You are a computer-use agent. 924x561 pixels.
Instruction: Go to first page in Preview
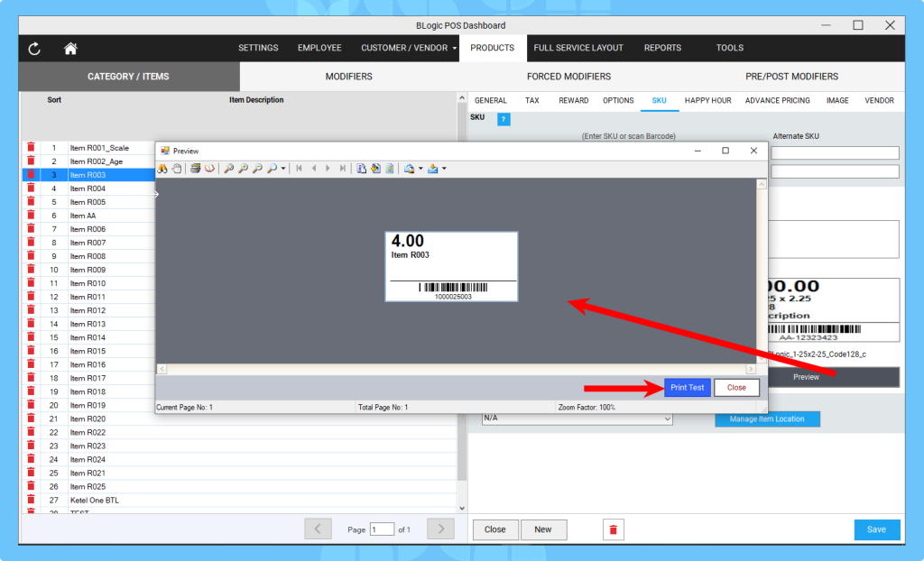coord(300,169)
